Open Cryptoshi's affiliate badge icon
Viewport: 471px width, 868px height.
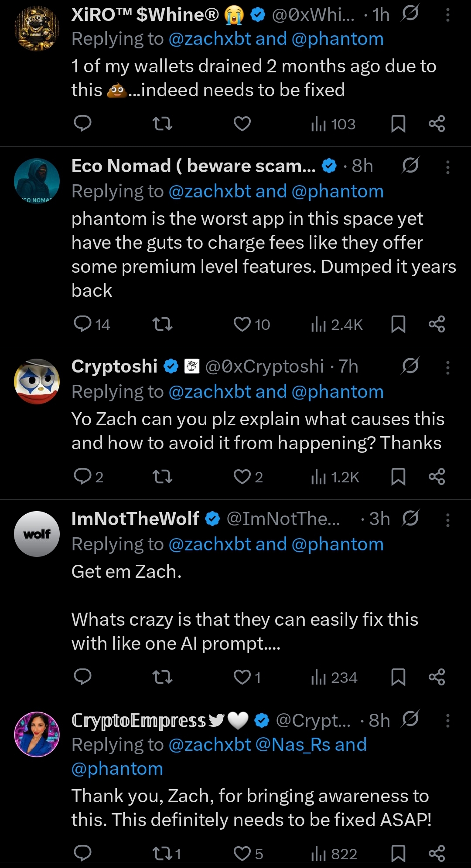point(192,366)
